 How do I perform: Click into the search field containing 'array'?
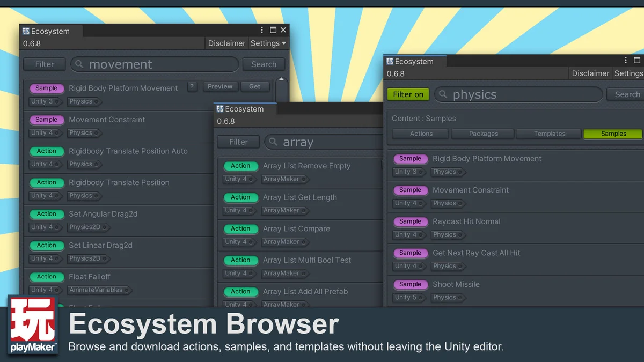click(x=322, y=142)
